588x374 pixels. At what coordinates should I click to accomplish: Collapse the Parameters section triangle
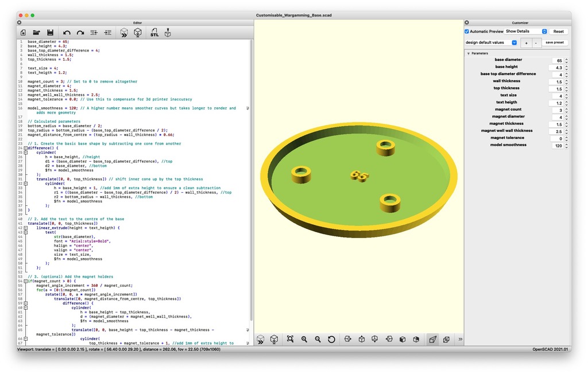[x=468, y=53]
